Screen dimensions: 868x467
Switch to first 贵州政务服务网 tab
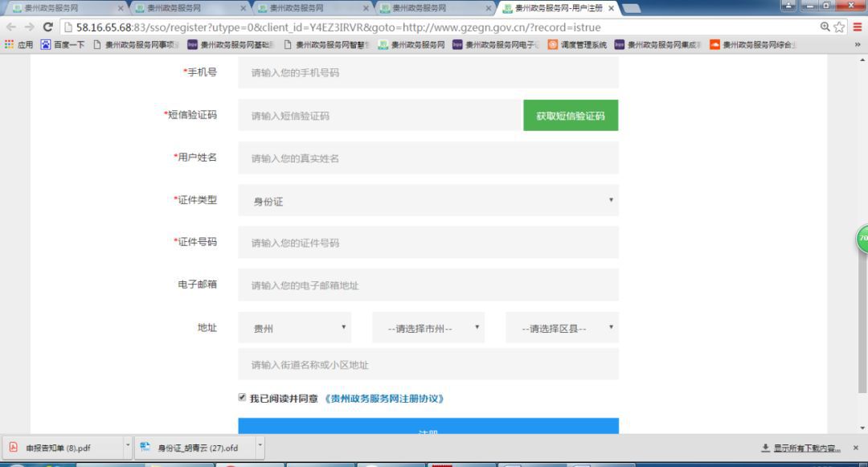[65, 8]
